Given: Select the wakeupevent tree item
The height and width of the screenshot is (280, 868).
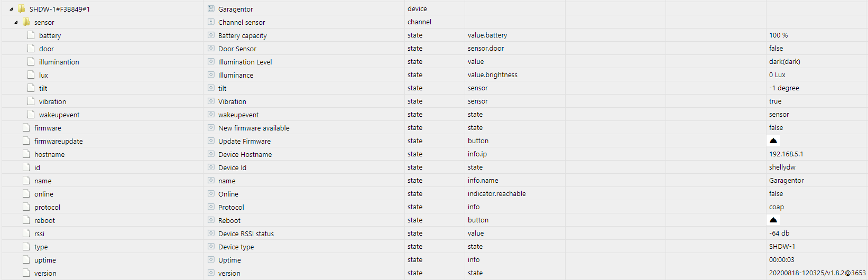Looking at the screenshot, I should pos(59,115).
